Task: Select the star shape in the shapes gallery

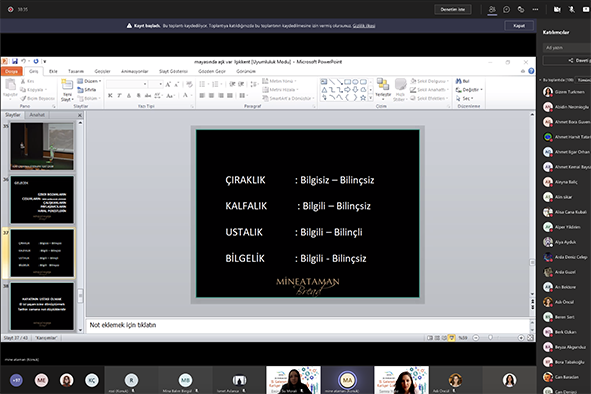Action: [363, 98]
